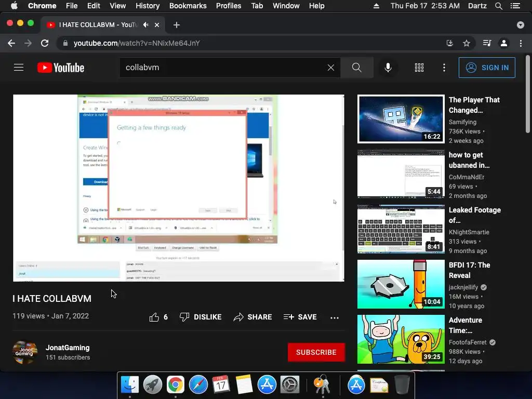Open the History menu

[148, 6]
